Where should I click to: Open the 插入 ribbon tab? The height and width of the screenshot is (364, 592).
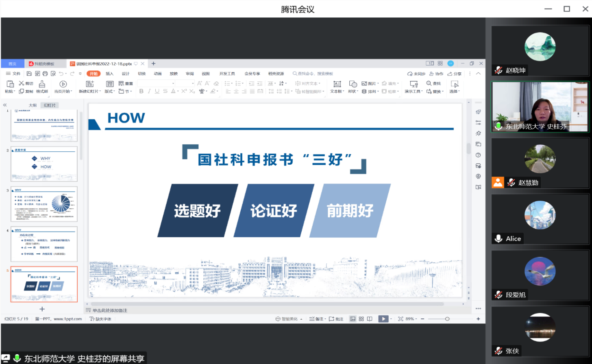point(109,74)
